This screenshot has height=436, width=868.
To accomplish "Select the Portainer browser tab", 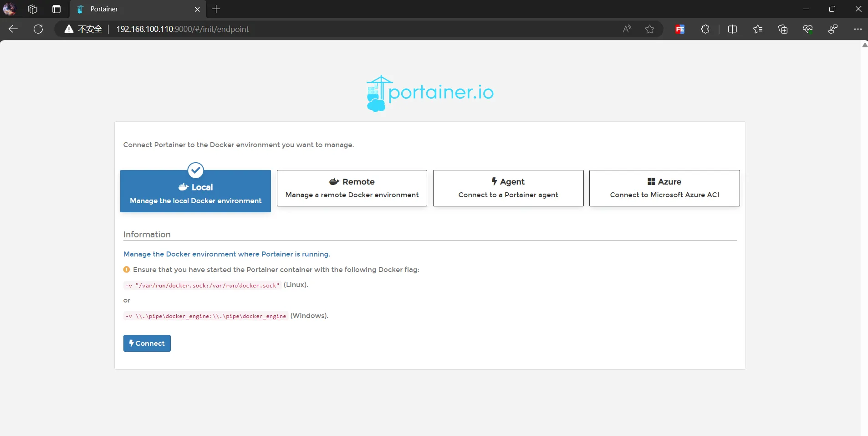I will click(138, 9).
